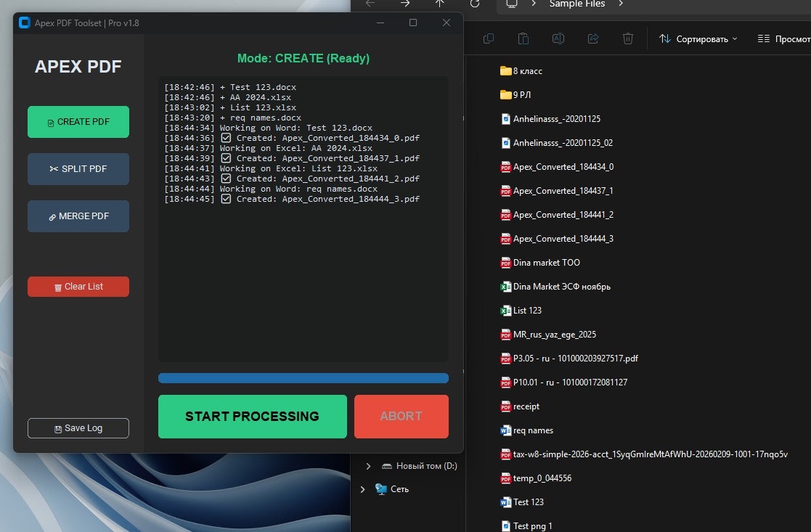Click the Delete trash icon in Explorer
The height and width of the screenshot is (532, 811).
click(627, 38)
